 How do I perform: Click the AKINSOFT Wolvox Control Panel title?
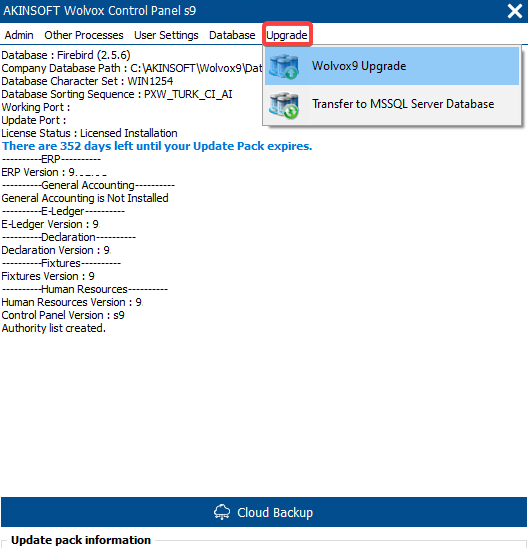(x=100, y=11)
